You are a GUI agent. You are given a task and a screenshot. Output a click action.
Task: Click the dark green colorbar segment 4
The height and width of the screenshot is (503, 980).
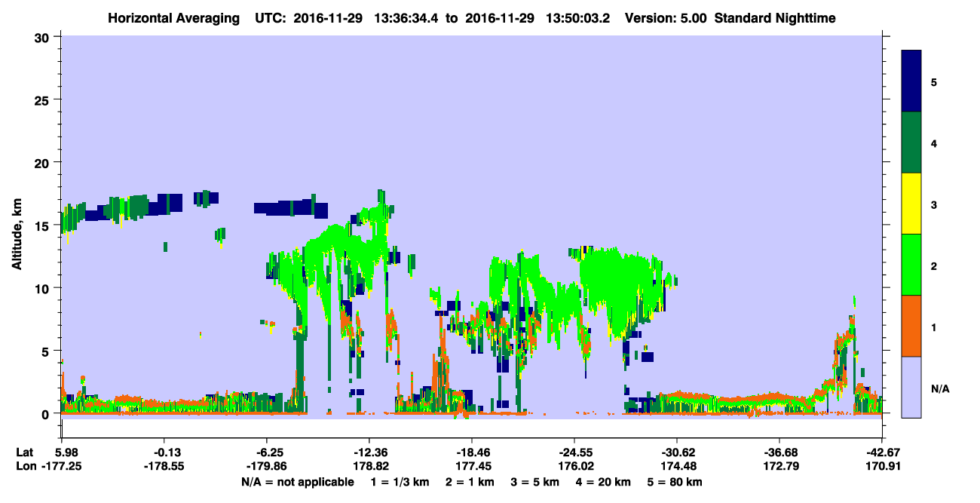pos(911,143)
